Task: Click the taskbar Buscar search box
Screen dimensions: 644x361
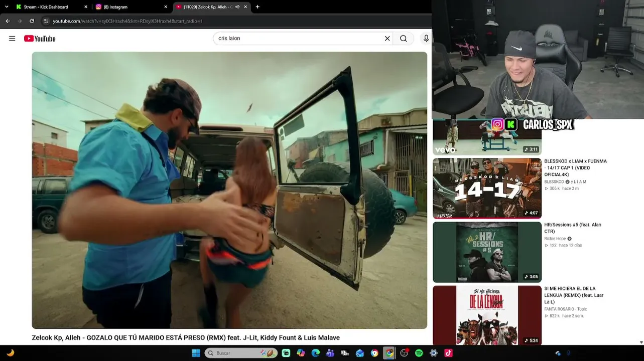Action: coord(241,353)
